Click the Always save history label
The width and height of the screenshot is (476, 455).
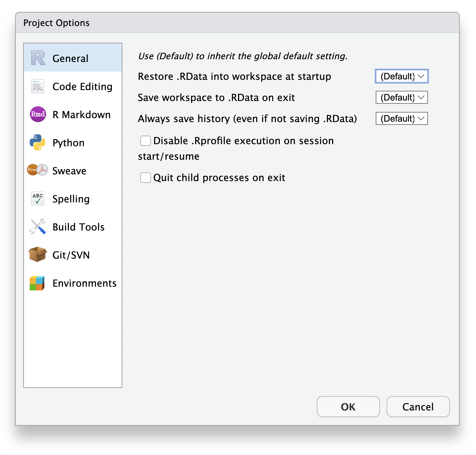(251, 119)
